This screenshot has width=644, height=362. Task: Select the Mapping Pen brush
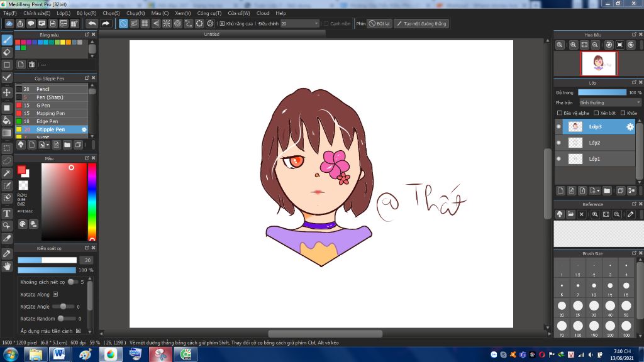point(52,113)
